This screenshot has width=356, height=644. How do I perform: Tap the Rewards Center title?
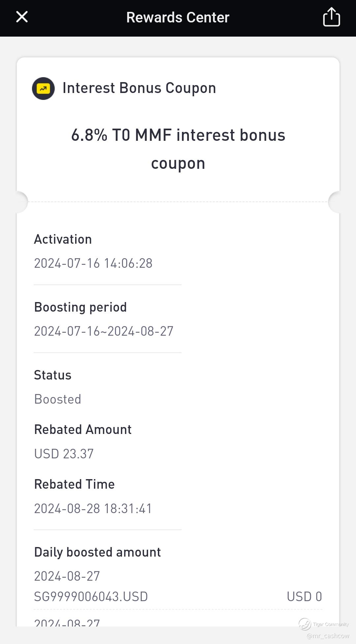point(178,17)
